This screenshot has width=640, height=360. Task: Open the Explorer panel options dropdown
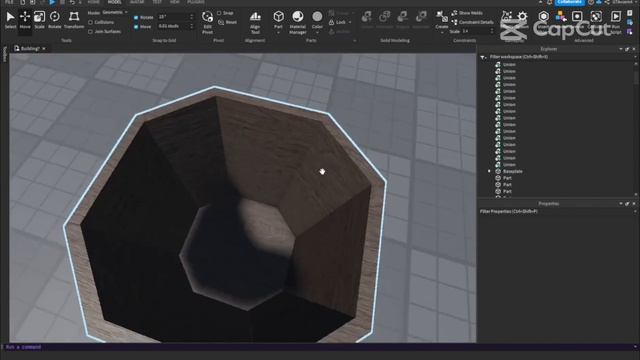click(x=621, y=49)
